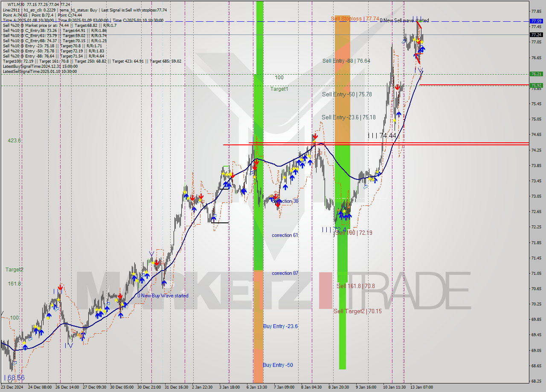Screen dimensions: 546x392
Task: Click the '26 Dec 14:00' time axis label
Action: click(x=68, y=387)
